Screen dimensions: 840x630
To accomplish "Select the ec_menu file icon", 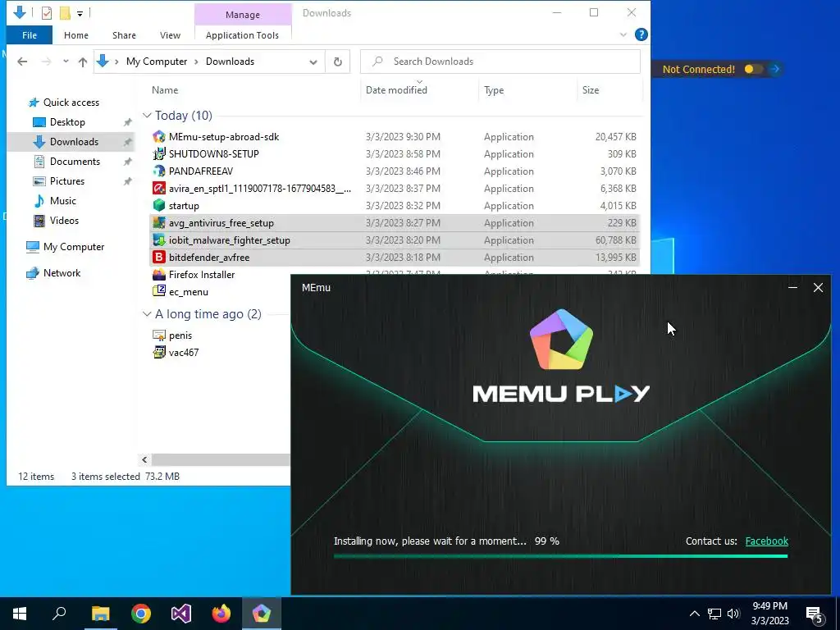I will click(158, 291).
